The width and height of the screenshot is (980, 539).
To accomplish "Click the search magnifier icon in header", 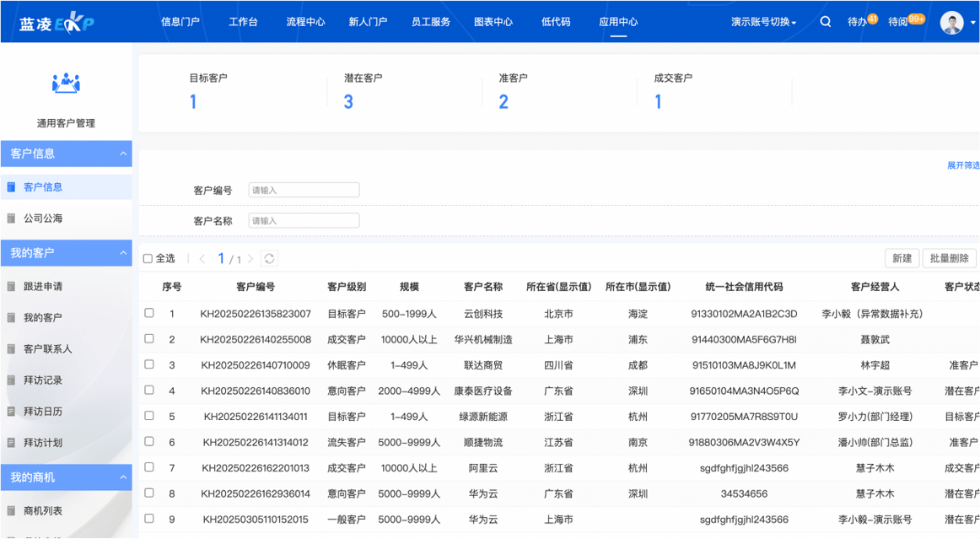I will pos(826,22).
